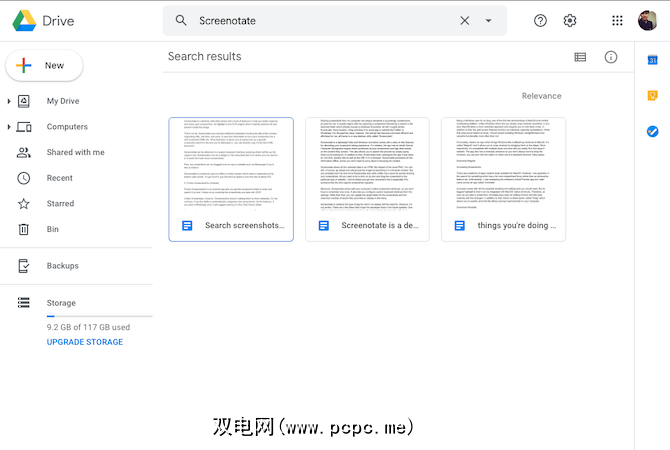Click the Docs icon beside 'Search screenshots'
The image size is (670, 450).
pos(187,226)
